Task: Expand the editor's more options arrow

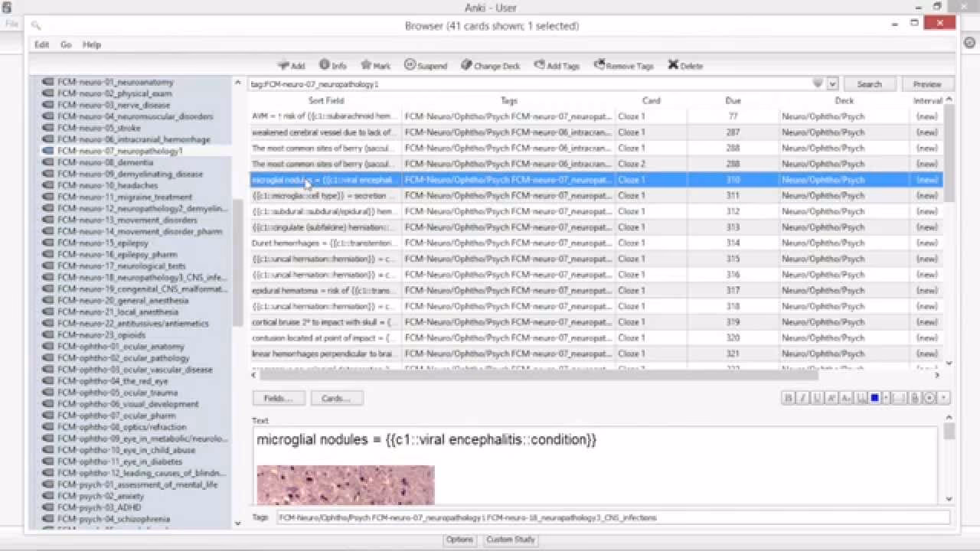Action: (944, 398)
